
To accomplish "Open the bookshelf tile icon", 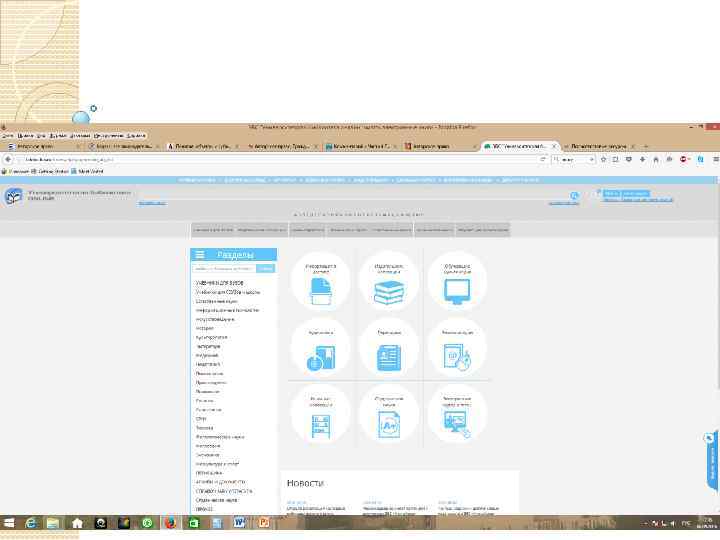I will tap(321, 427).
